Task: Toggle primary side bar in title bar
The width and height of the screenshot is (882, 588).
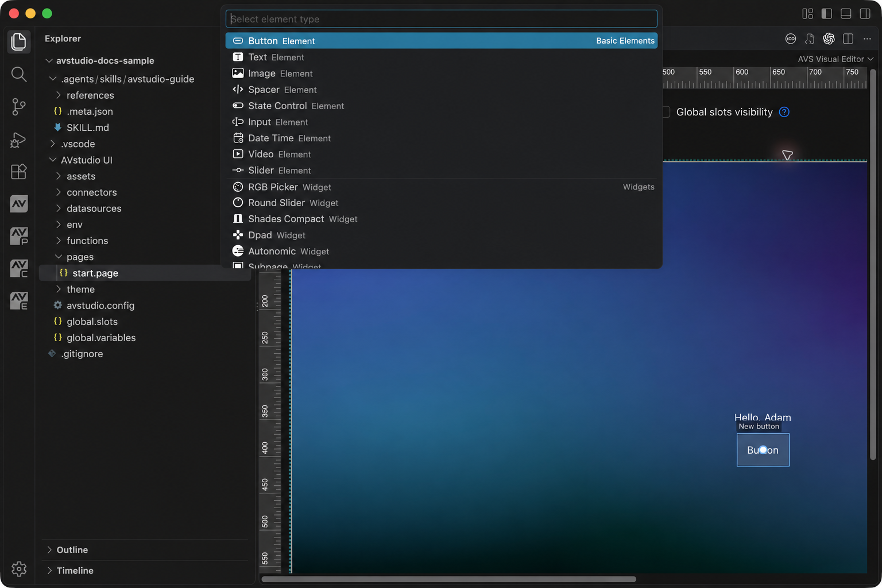Action: pyautogui.click(x=827, y=13)
